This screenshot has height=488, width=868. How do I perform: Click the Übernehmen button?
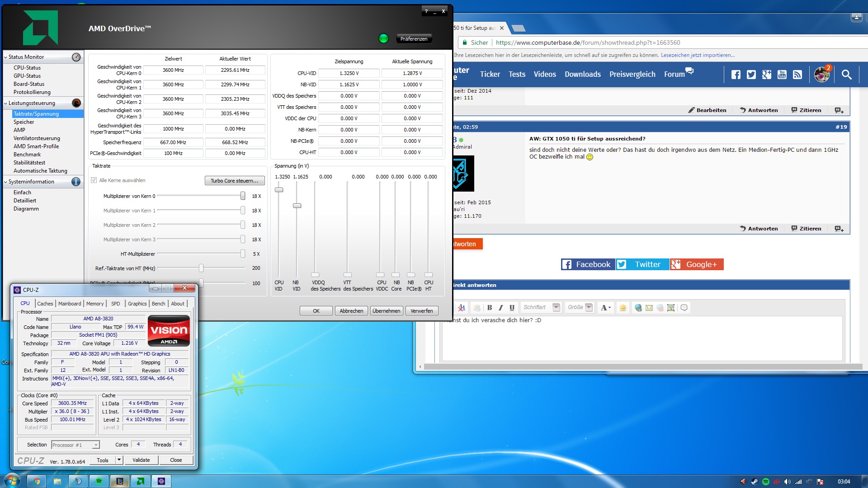(x=387, y=311)
